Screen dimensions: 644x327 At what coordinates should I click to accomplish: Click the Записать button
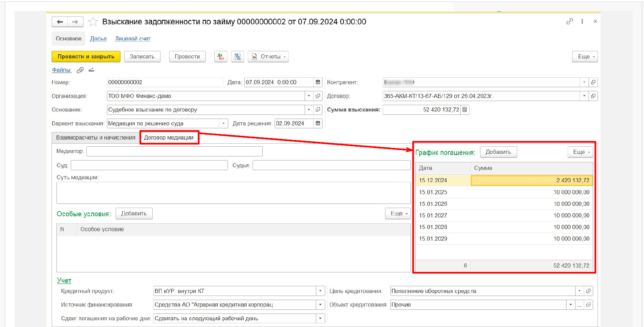click(x=142, y=56)
